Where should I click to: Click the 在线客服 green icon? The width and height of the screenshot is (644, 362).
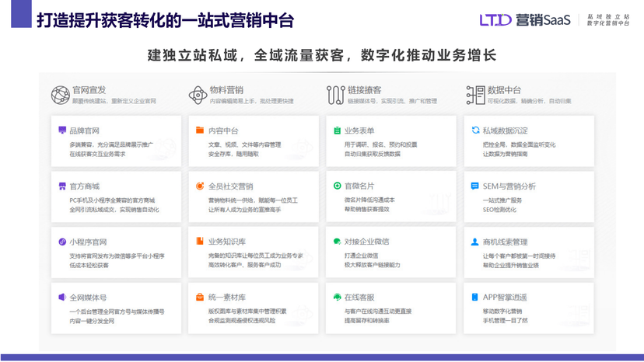coord(338,297)
